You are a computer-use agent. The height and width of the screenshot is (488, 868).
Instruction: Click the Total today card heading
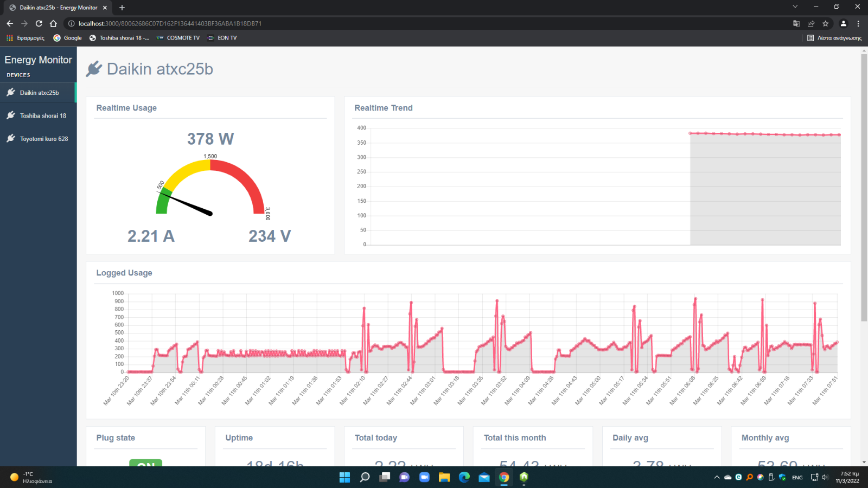coord(376,438)
